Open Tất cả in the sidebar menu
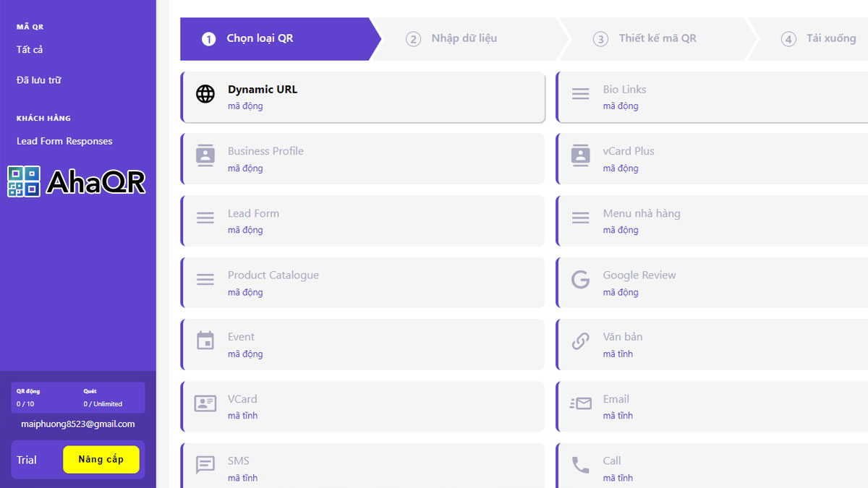The image size is (868, 488). (30, 49)
